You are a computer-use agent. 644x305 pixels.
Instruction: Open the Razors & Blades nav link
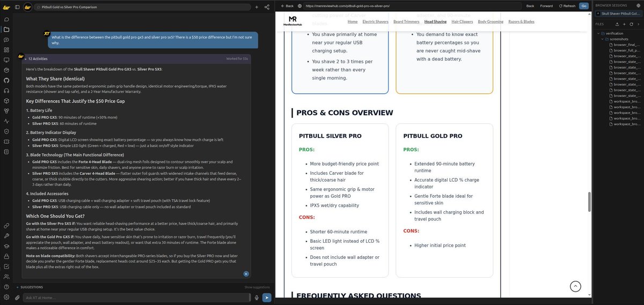click(x=521, y=21)
